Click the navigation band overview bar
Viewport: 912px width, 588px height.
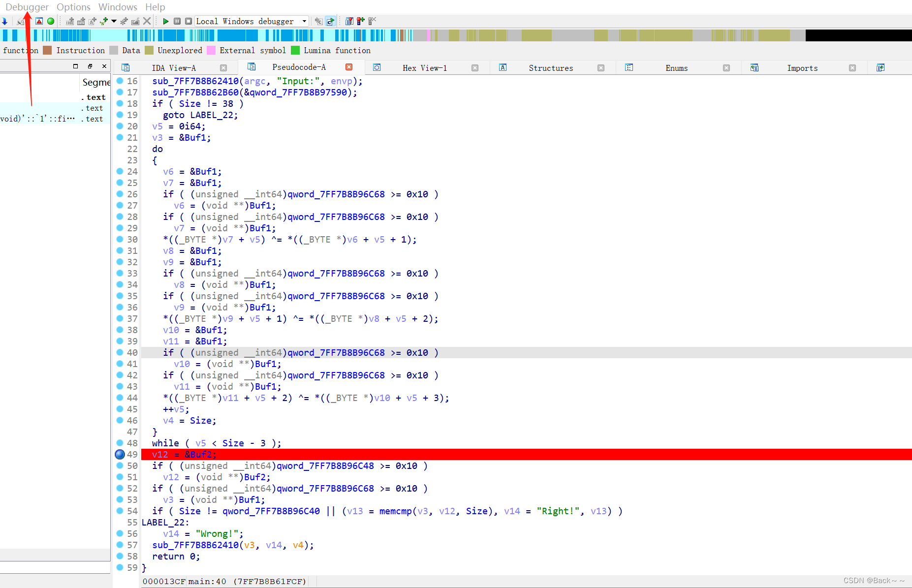pos(456,35)
